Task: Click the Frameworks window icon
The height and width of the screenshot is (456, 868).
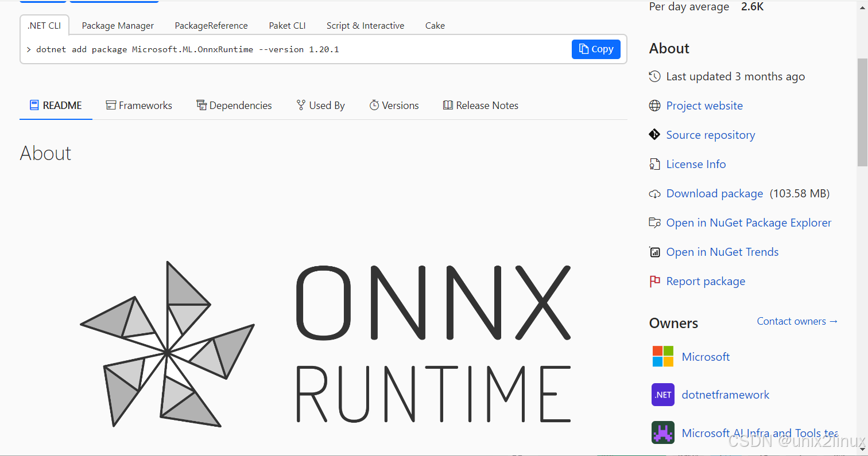Action: pos(111,106)
